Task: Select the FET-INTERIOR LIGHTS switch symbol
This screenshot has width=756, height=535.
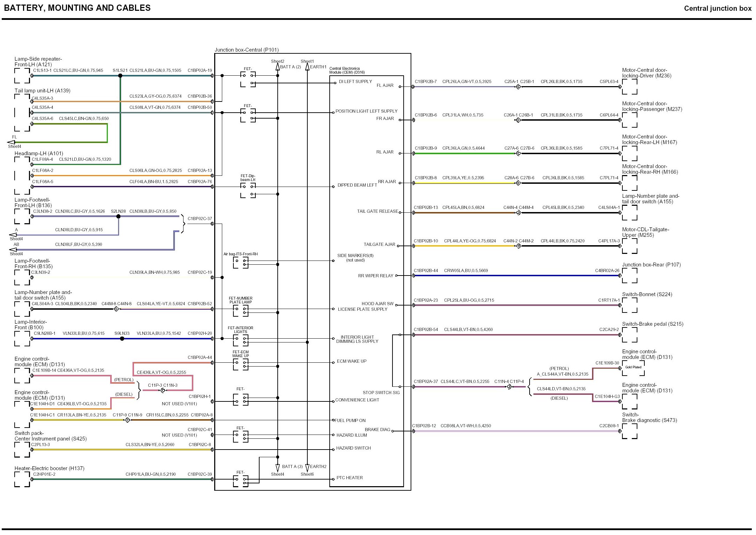Action: click(241, 340)
